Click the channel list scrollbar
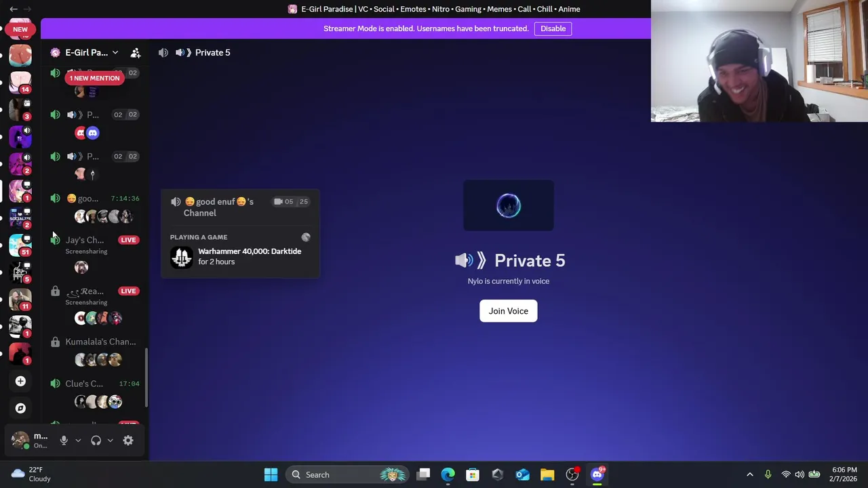The width and height of the screenshot is (868, 488). click(x=146, y=378)
